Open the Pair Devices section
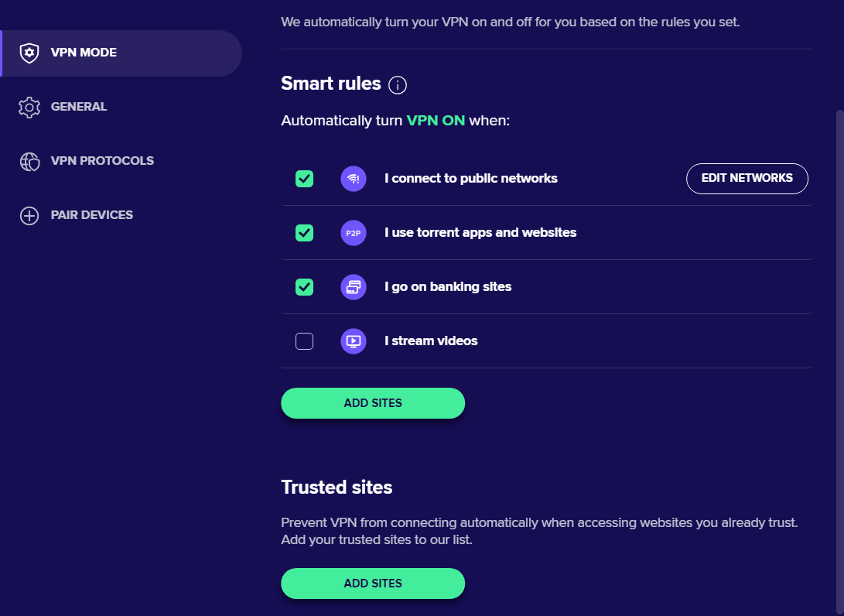This screenshot has height=616, width=844. click(91, 215)
